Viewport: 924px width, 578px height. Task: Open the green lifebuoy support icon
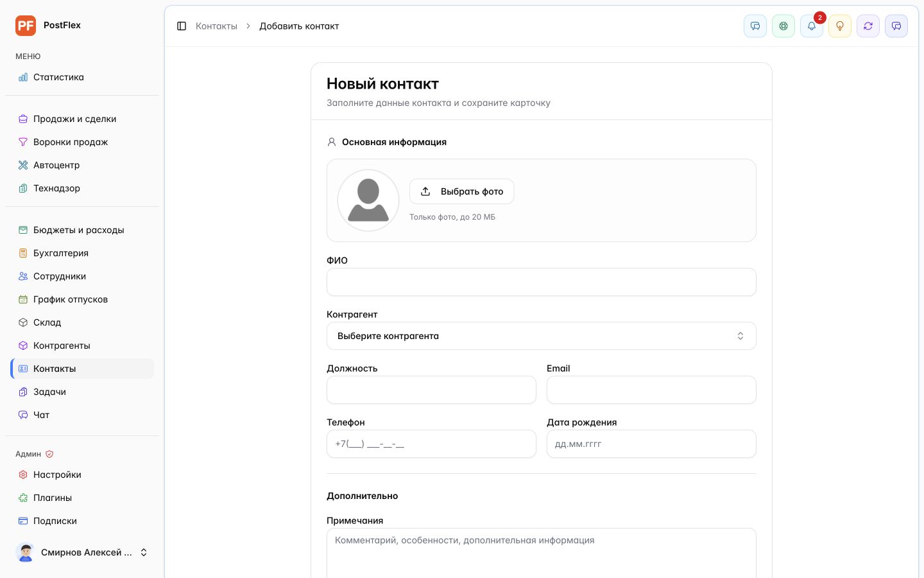(x=783, y=26)
